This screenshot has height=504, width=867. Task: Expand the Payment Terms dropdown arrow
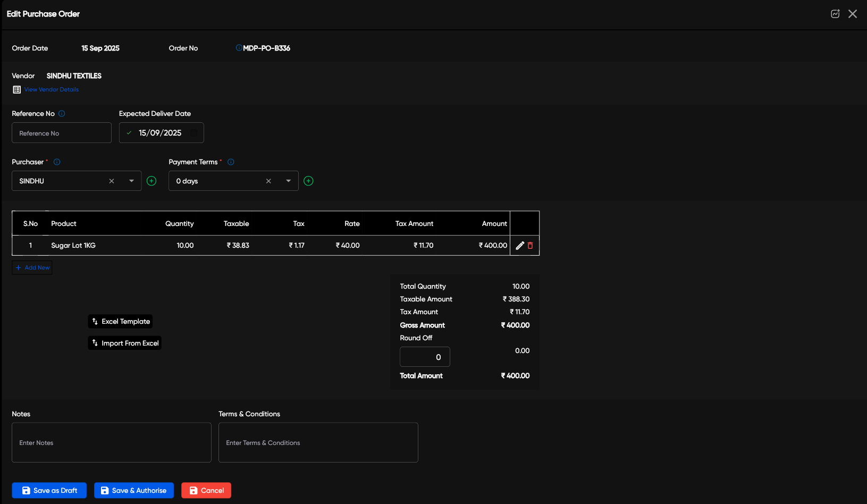(288, 181)
